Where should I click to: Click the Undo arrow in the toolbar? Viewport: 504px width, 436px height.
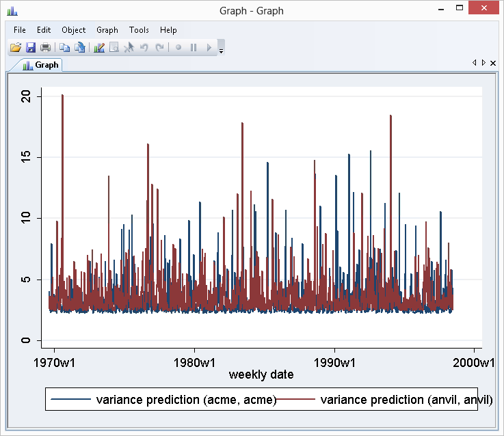tap(144, 48)
